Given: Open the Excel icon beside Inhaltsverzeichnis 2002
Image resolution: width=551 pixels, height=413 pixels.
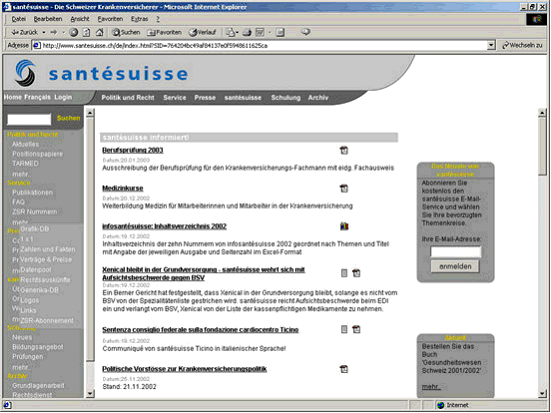Looking at the screenshot, I should click(x=344, y=226).
